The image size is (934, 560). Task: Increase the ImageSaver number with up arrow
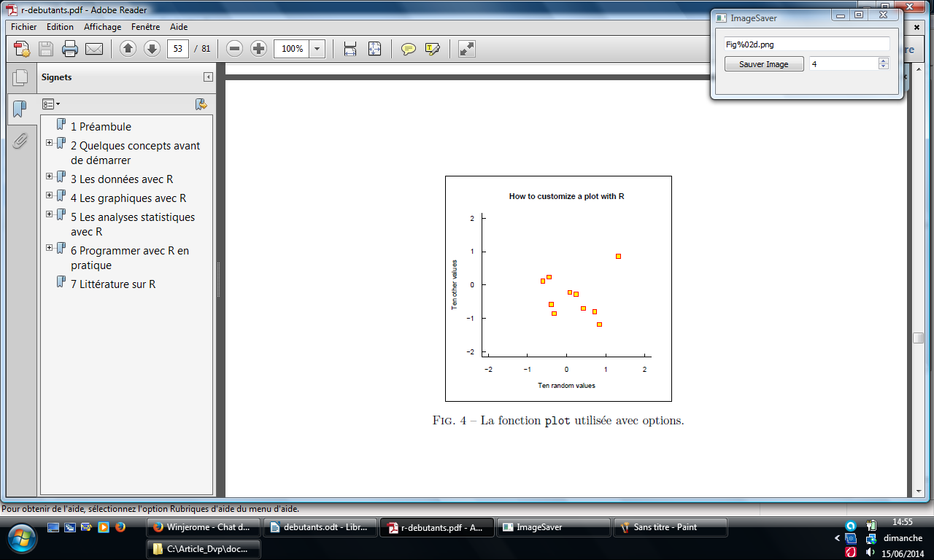884,61
